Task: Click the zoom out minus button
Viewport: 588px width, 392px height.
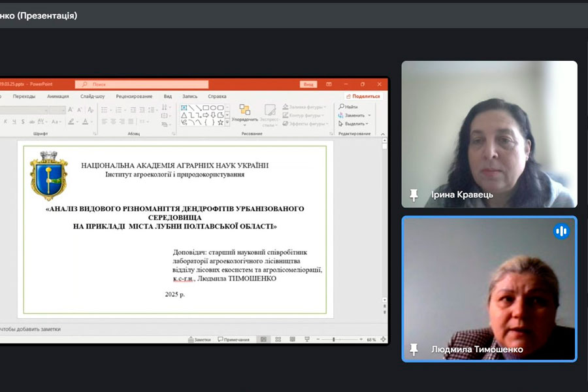Action: point(318,340)
